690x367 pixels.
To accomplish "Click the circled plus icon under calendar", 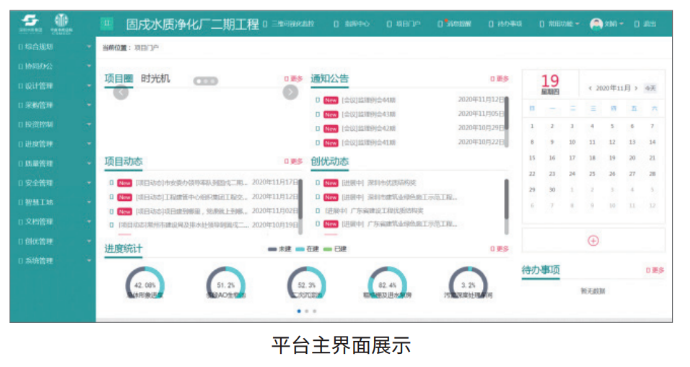I will tap(593, 241).
